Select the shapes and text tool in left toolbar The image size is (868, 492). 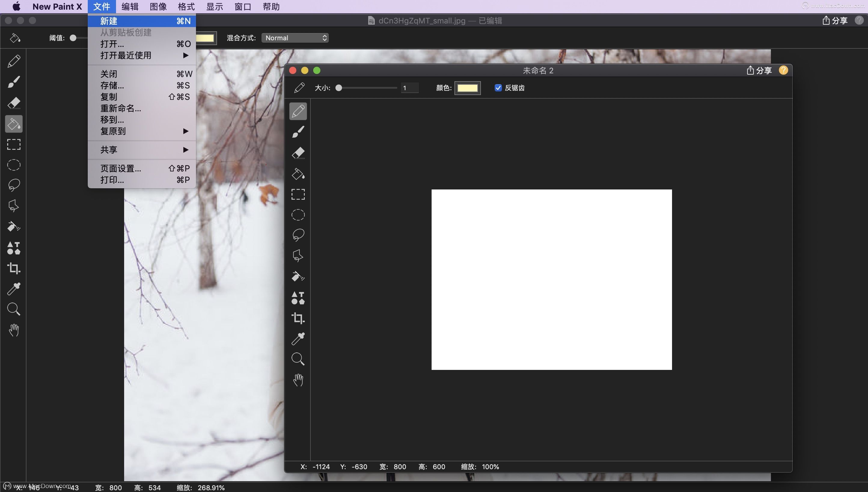coord(14,248)
